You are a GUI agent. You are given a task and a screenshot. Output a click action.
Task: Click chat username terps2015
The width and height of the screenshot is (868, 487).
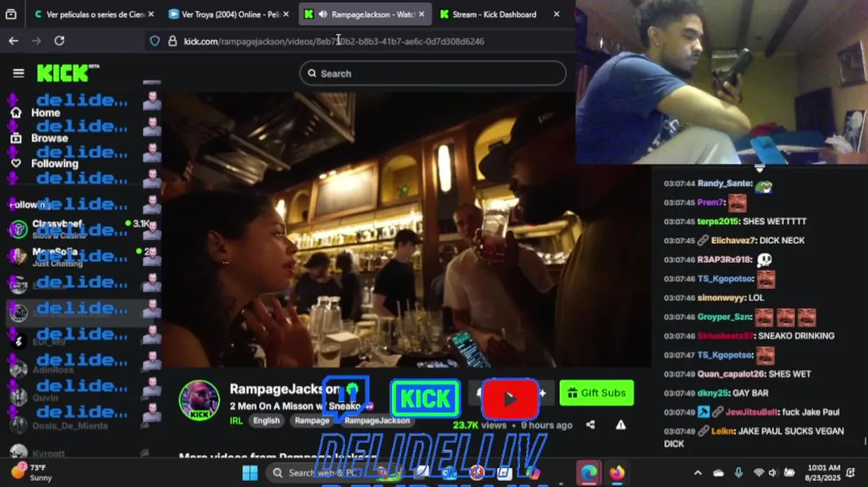coord(718,221)
